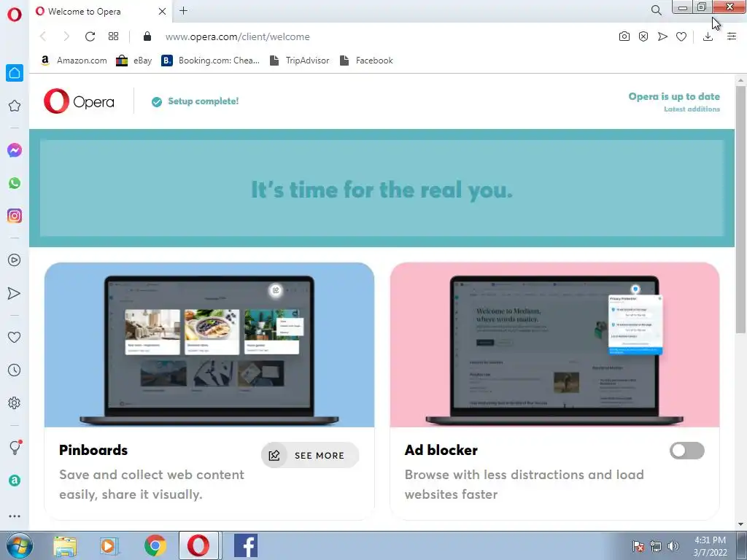
Task: Click the Opera logo on the page
Action: pos(79,101)
